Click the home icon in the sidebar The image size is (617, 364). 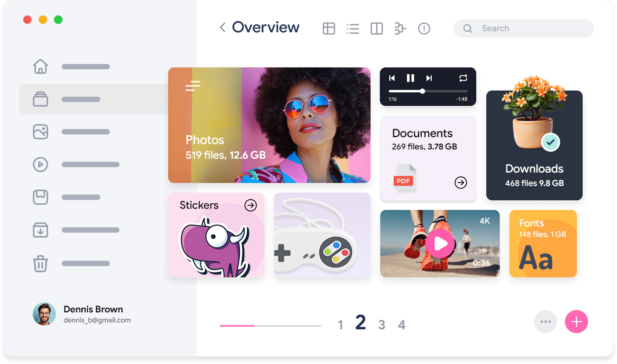pos(40,66)
